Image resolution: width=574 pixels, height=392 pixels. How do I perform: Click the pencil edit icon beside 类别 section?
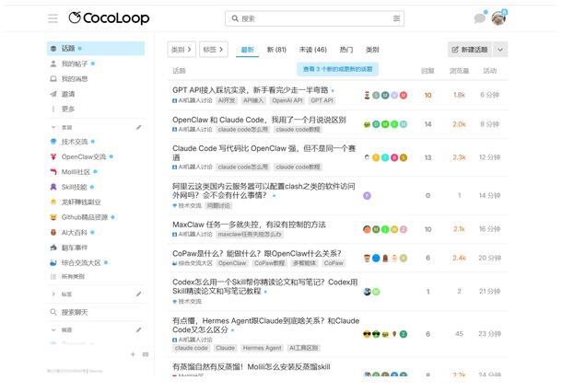pos(139,127)
